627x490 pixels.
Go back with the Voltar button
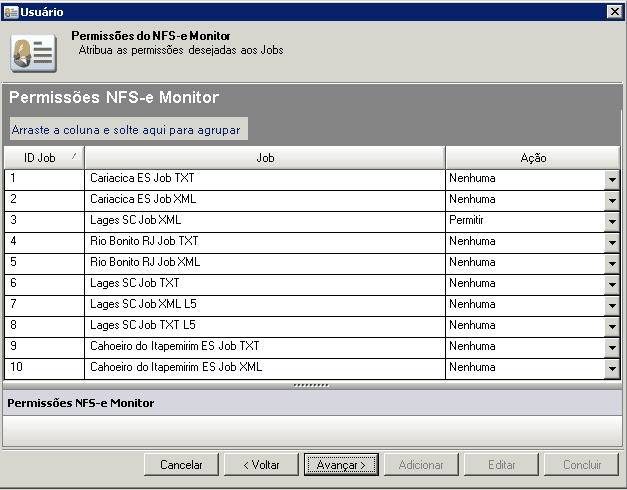point(260,465)
